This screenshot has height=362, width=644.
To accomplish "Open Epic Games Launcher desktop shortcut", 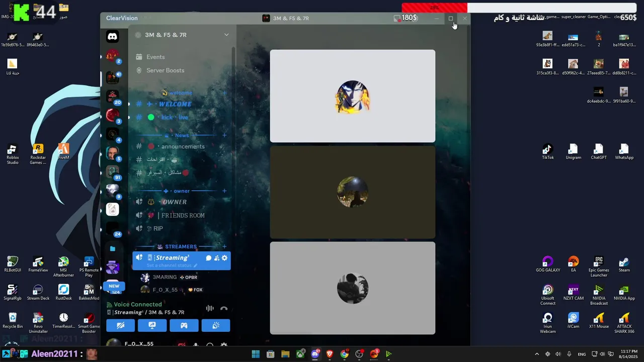I will click(x=599, y=266).
